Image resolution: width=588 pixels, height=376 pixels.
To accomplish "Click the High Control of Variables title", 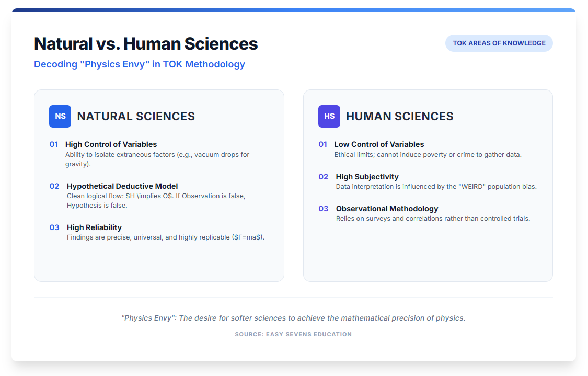I will (x=111, y=144).
